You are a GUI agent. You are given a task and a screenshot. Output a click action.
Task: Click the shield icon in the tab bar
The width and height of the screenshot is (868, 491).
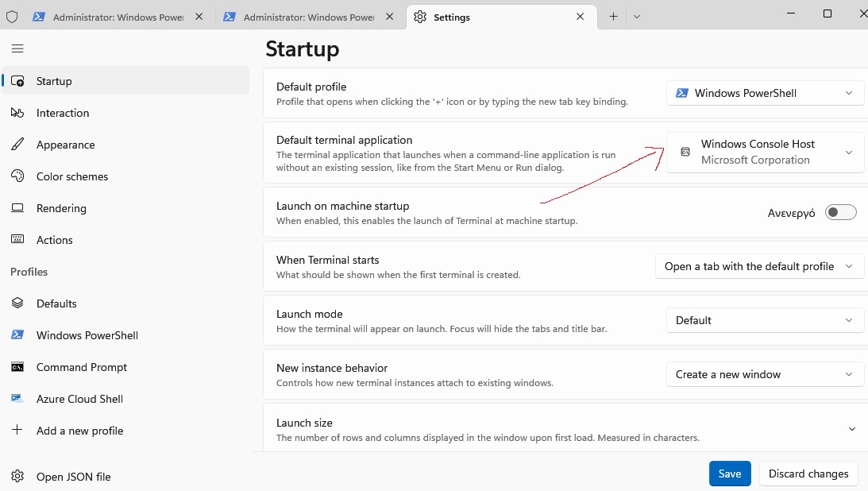coord(12,17)
